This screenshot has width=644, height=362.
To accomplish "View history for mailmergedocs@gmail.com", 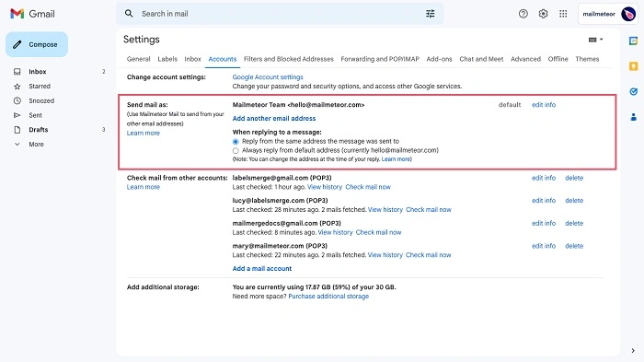I will pos(335,232).
